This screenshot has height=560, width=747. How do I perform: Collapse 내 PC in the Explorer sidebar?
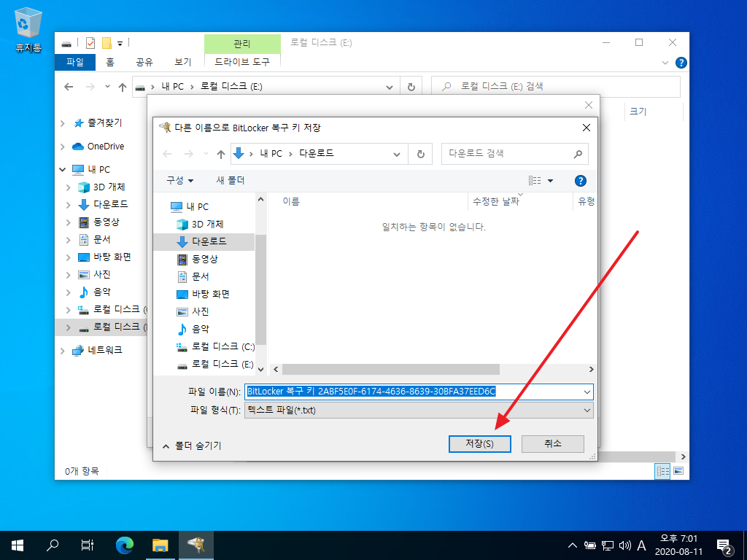click(x=63, y=169)
